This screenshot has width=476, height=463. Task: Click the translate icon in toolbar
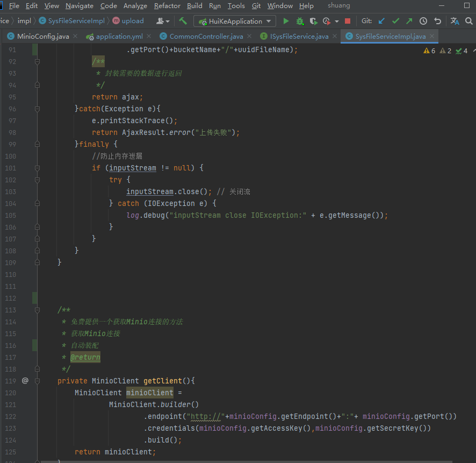[455, 21]
